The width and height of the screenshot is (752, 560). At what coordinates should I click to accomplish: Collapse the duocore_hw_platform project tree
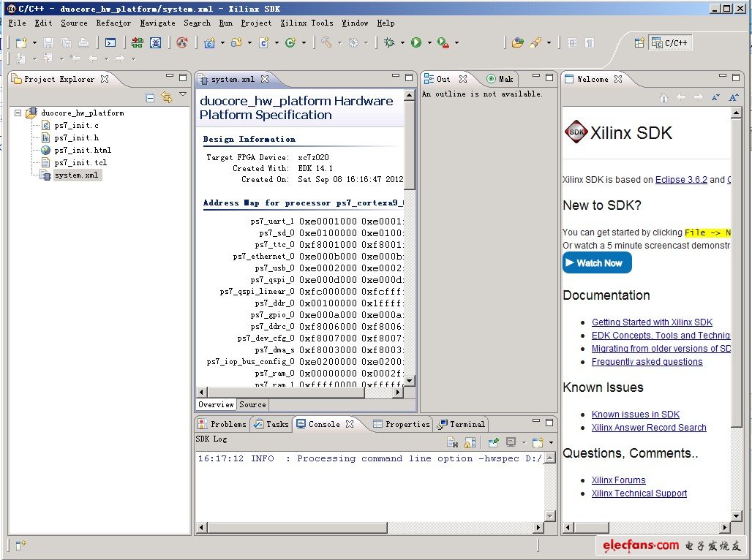tap(18, 113)
